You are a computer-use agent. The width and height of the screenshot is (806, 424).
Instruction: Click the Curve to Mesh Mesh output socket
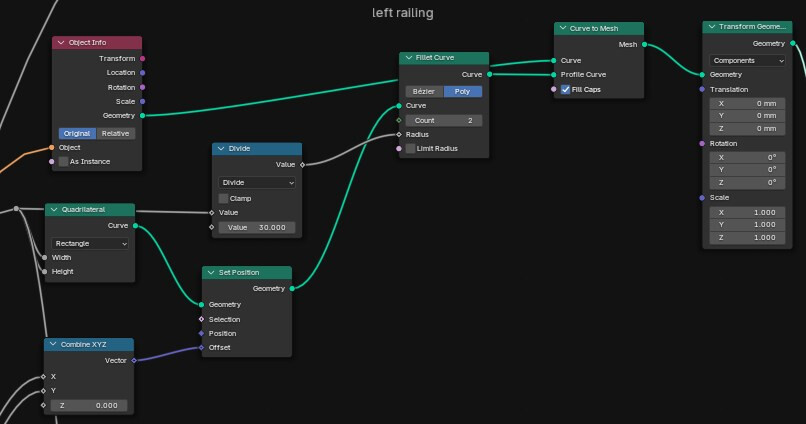point(645,45)
